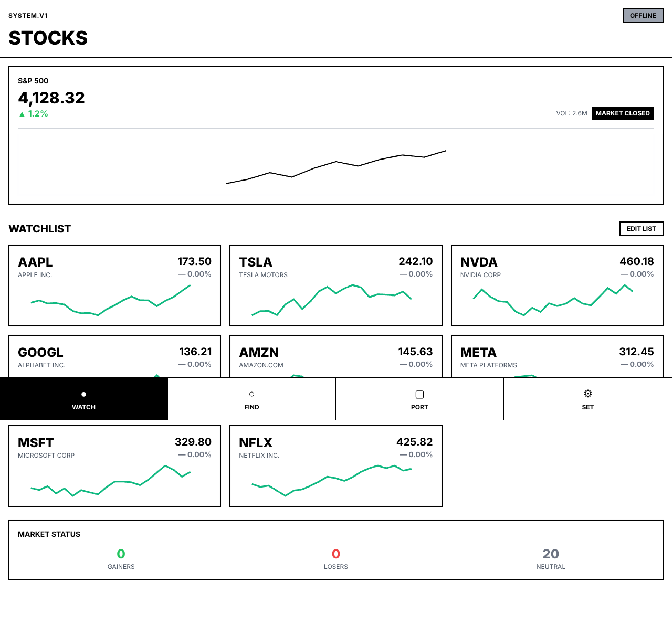This screenshot has width=672, height=635.
Task: Click the NEUTRAL count of 20
Action: (x=551, y=553)
